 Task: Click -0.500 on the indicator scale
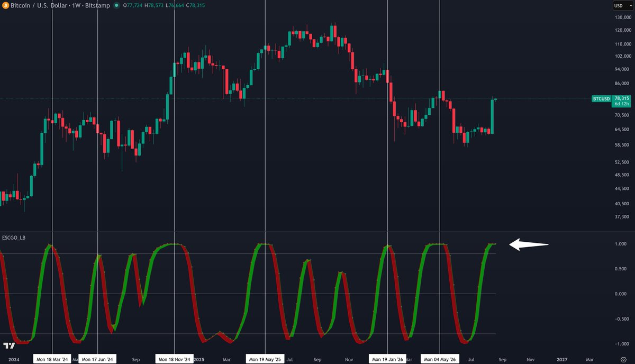click(621, 319)
